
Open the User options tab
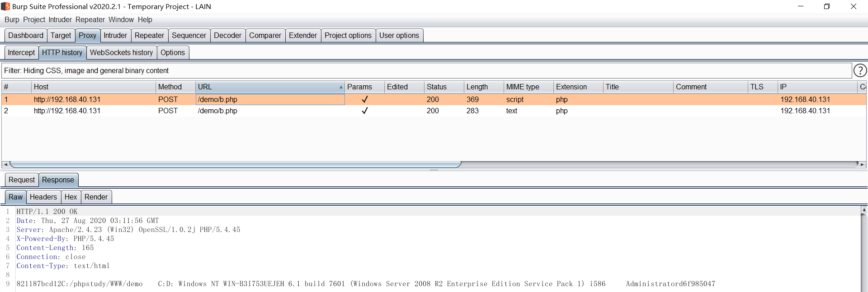[399, 35]
